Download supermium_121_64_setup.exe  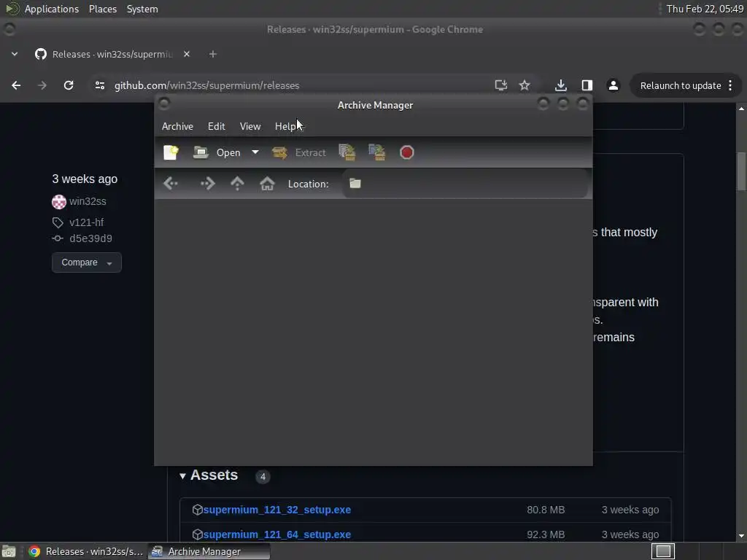(x=276, y=534)
